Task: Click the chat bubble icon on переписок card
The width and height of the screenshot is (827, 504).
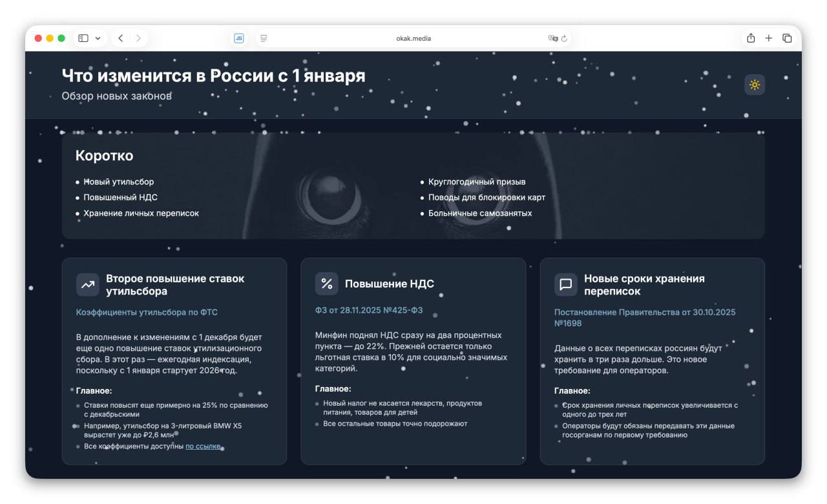Action: coord(566,284)
